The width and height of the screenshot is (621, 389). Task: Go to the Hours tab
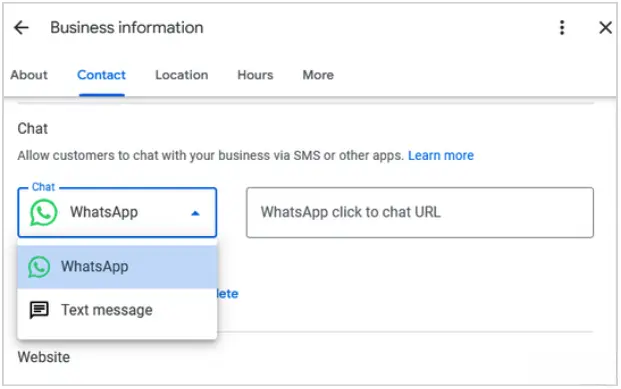(255, 75)
